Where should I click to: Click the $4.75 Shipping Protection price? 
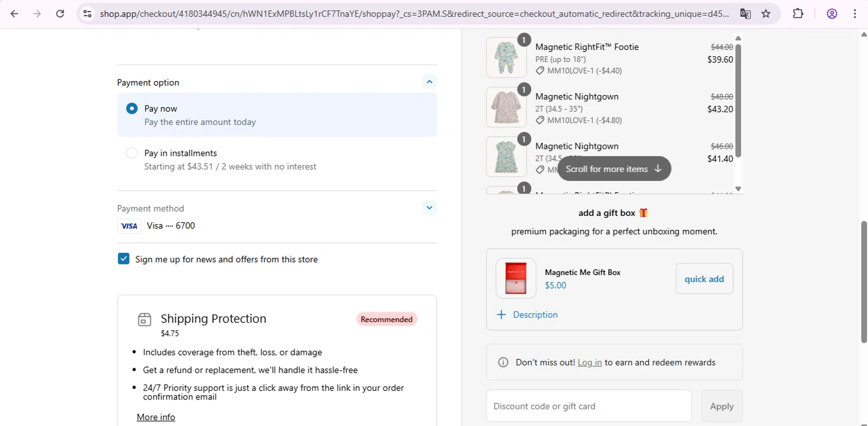pos(170,333)
